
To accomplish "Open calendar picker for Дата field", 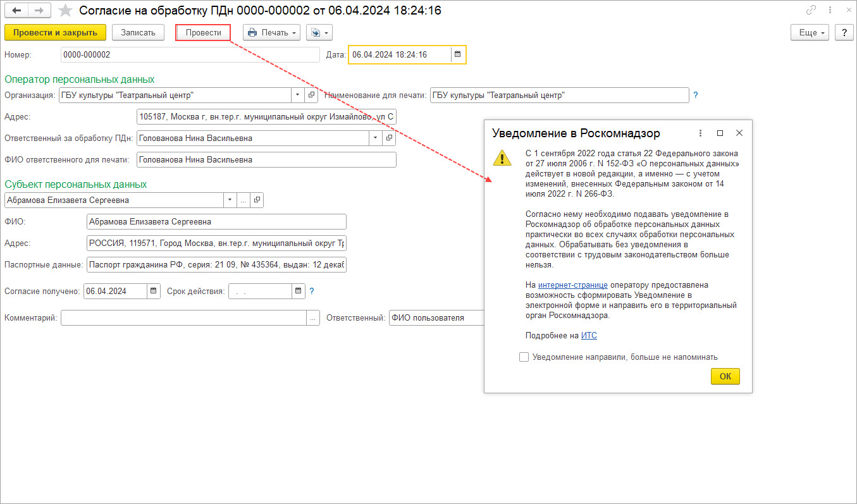I will point(457,55).
